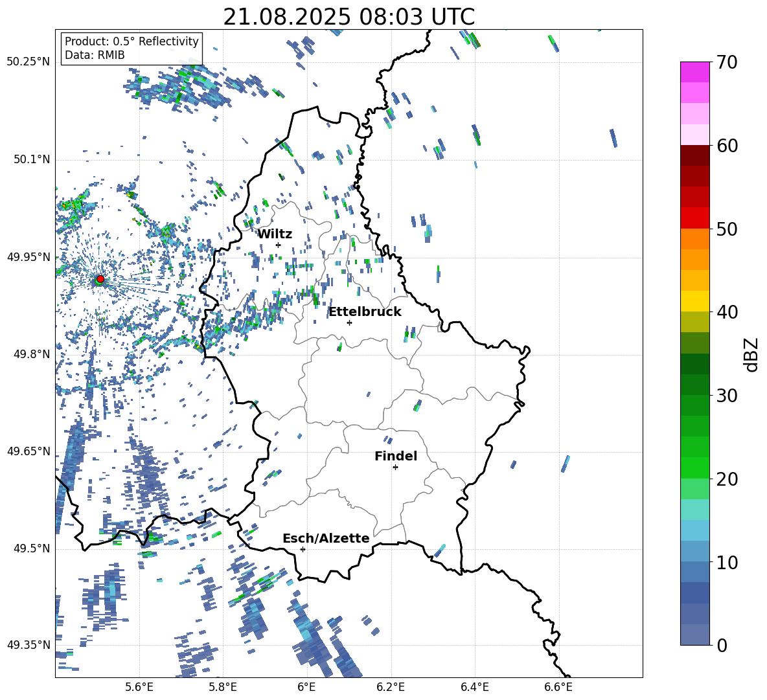Click the 49.5°N latitude label
Image resolution: width=767 pixels, height=700 pixels.
coord(31,548)
